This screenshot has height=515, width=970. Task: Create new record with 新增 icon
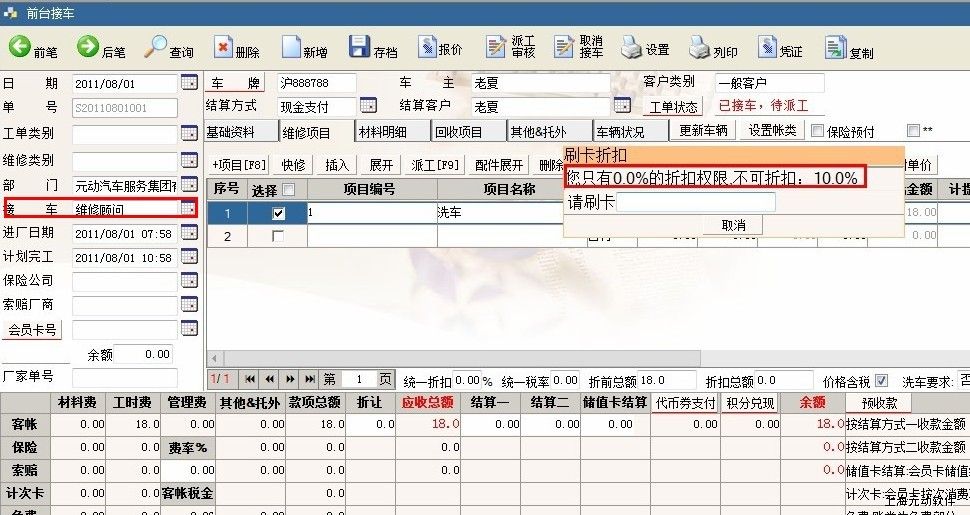[x=292, y=47]
